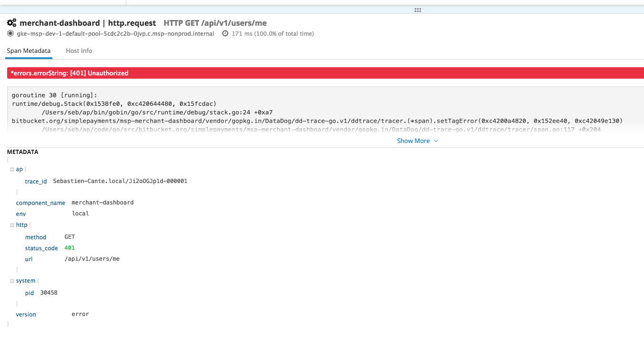The image size is (644, 348).
Task: Click the hexagon host icon
Action: pyautogui.click(x=10, y=34)
